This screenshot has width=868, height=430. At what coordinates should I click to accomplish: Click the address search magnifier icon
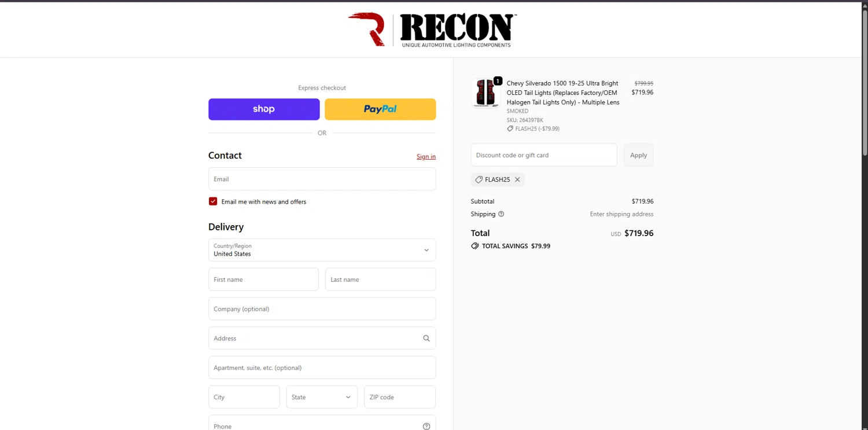pos(426,339)
